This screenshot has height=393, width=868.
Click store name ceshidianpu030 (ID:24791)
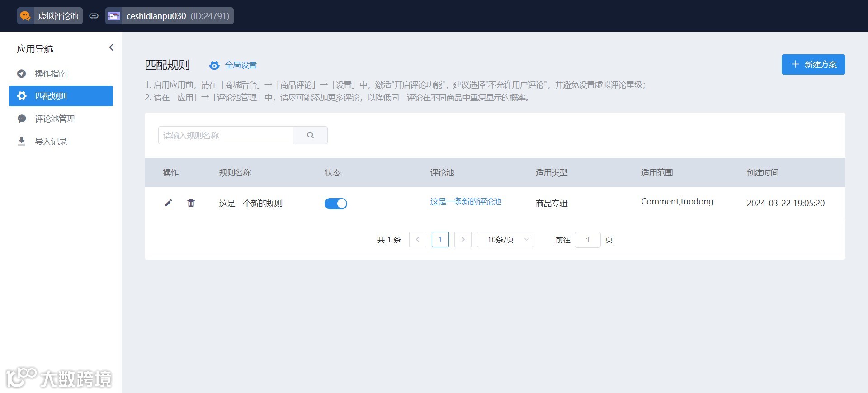178,16
